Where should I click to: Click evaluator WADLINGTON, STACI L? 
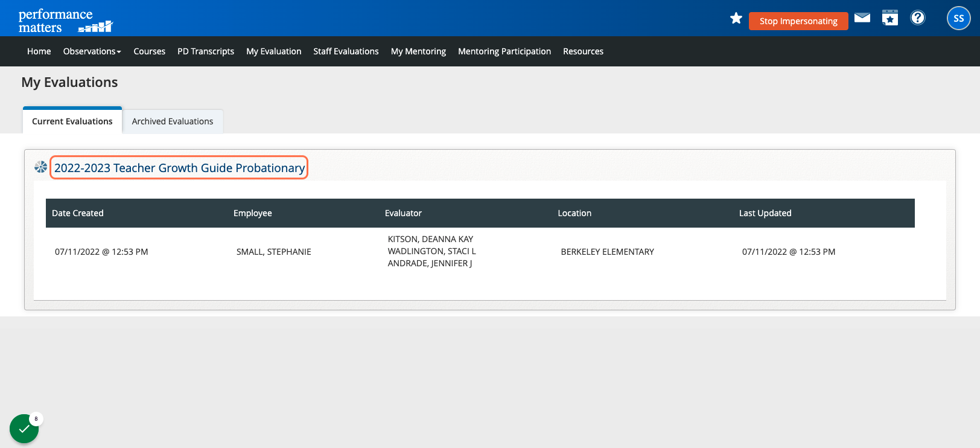[x=432, y=251]
